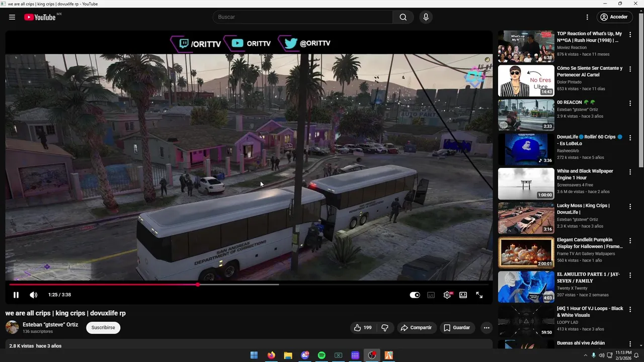
Task: Open the purple grid app in taskbar
Action: tap(355, 355)
